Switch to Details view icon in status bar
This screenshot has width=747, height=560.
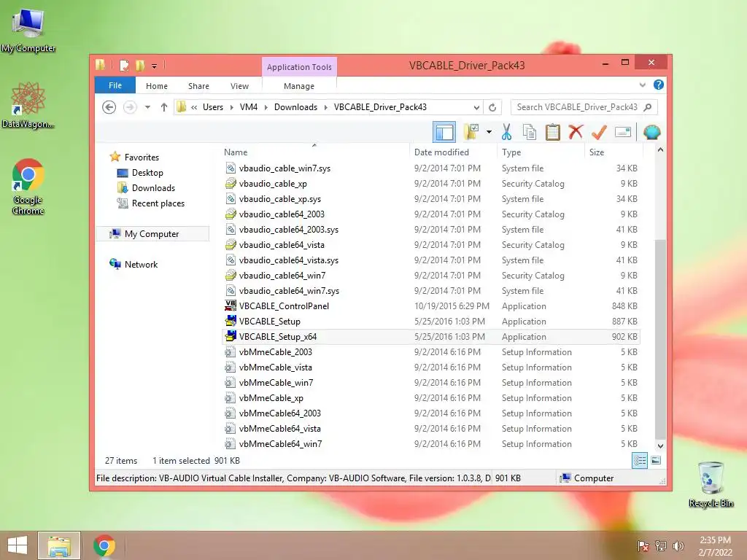click(x=640, y=460)
